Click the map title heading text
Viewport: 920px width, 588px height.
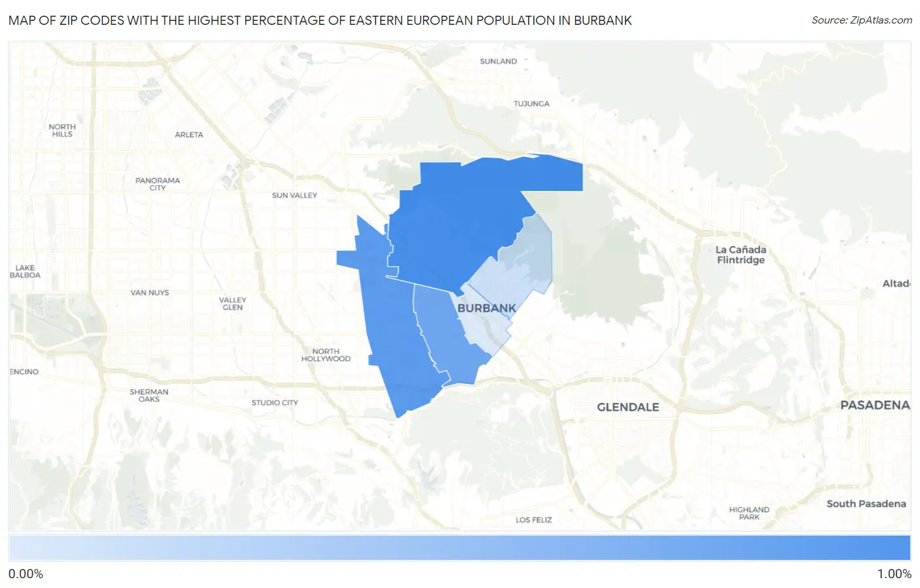(320, 20)
